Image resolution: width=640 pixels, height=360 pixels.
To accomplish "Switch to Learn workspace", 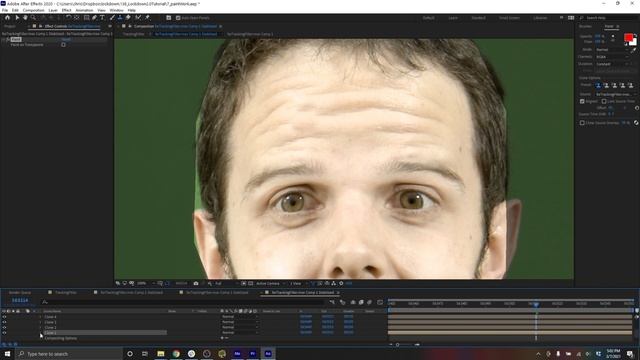I will 453,18.
